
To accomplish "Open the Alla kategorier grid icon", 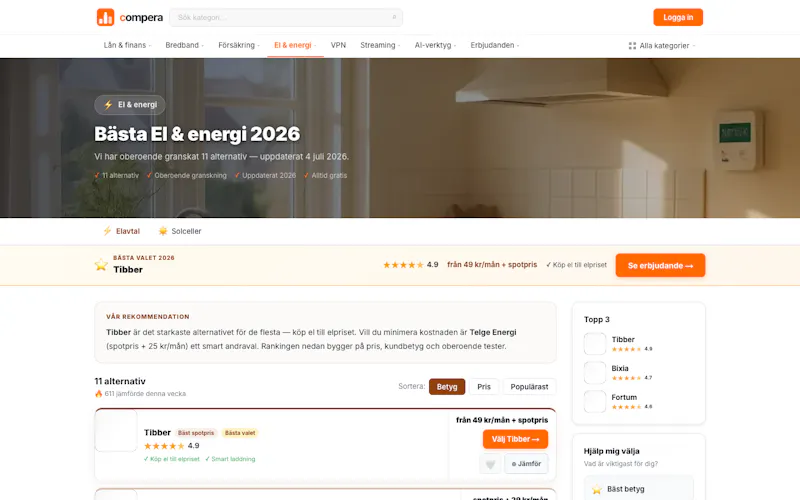I will point(632,45).
